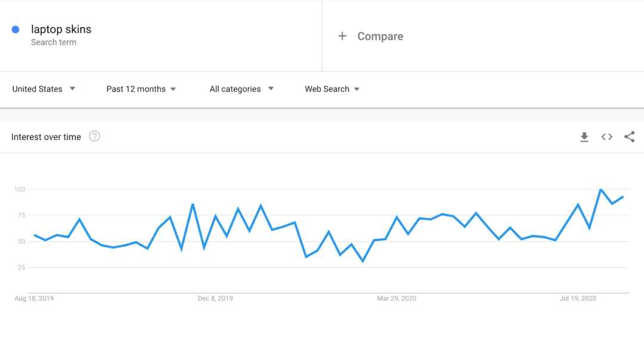644x339 pixels.
Task: Expand the Past 12 months time filter
Action: (x=141, y=89)
